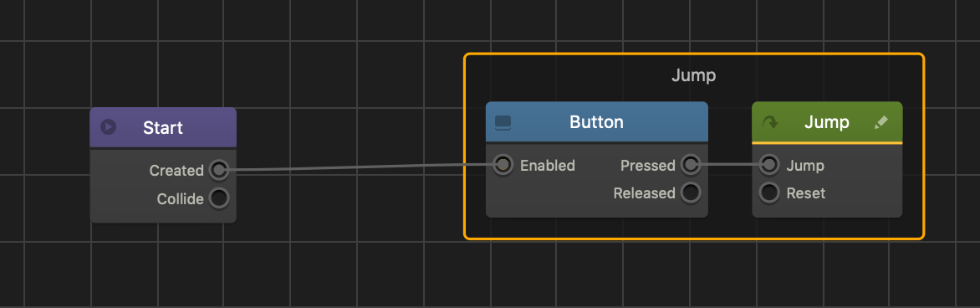This screenshot has height=308, width=980.
Task: Select the wire between Pressed and Jump
Action: 730,165
